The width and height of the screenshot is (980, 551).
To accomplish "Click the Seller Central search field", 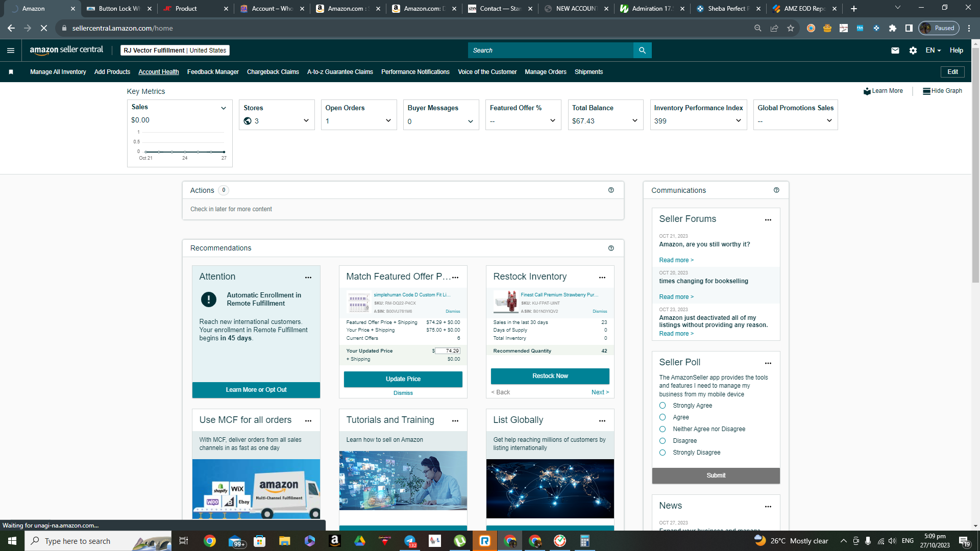I will [551, 51].
